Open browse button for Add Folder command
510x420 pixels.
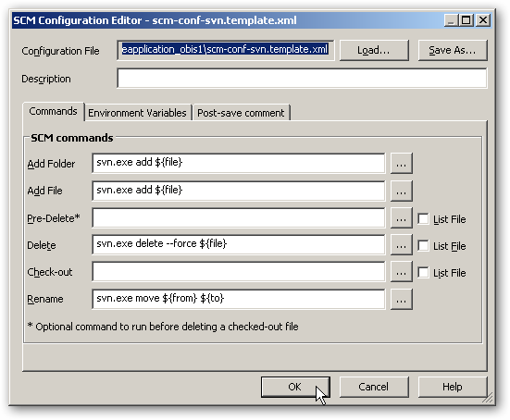tap(401, 163)
